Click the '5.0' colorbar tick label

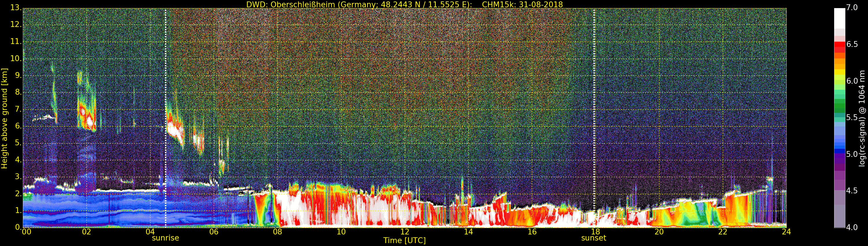852,154
